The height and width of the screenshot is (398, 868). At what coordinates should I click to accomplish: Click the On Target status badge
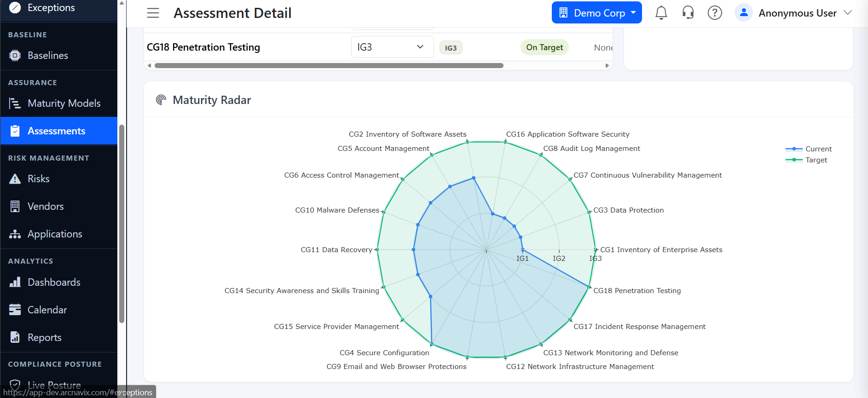(544, 47)
